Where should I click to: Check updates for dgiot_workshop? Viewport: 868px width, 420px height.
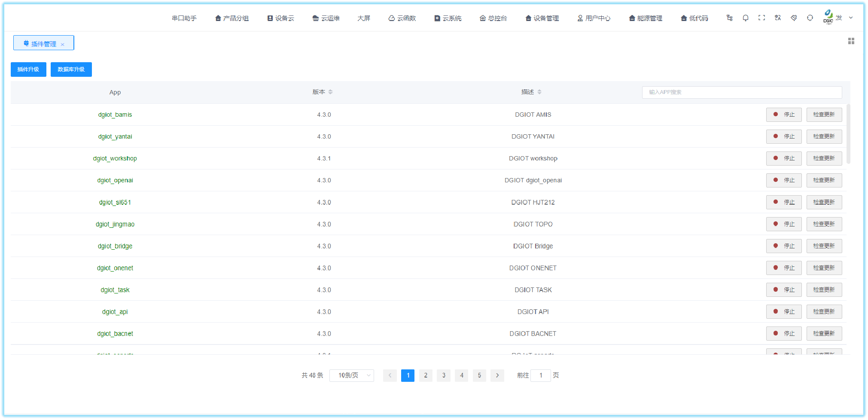click(x=824, y=158)
